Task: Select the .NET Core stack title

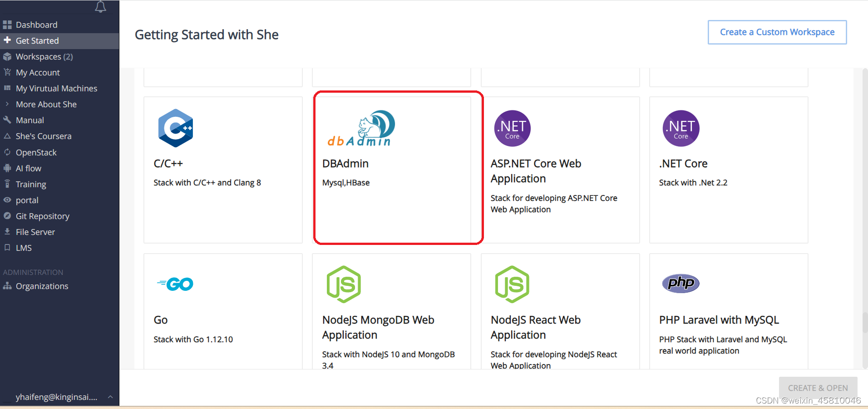Action: point(683,164)
